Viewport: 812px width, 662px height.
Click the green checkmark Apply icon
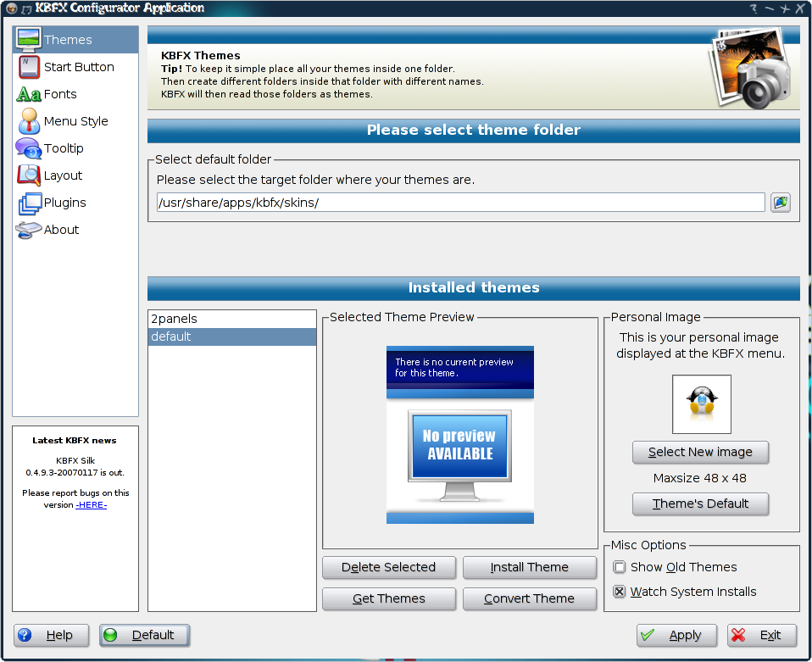pyautogui.click(x=648, y=635)
